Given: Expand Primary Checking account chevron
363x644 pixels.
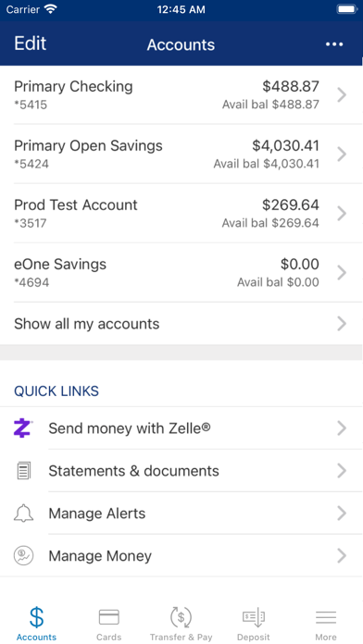Looking at the screenshot, I should [342, 95].
